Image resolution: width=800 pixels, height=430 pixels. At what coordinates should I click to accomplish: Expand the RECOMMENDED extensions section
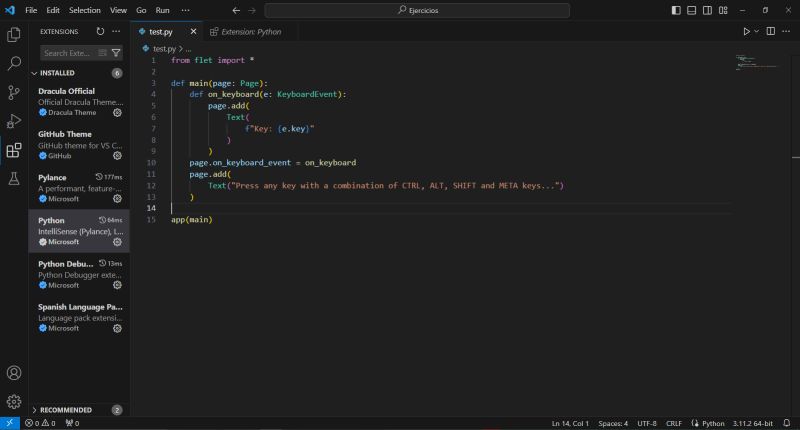pyautogui.click(x=79, y=410)
